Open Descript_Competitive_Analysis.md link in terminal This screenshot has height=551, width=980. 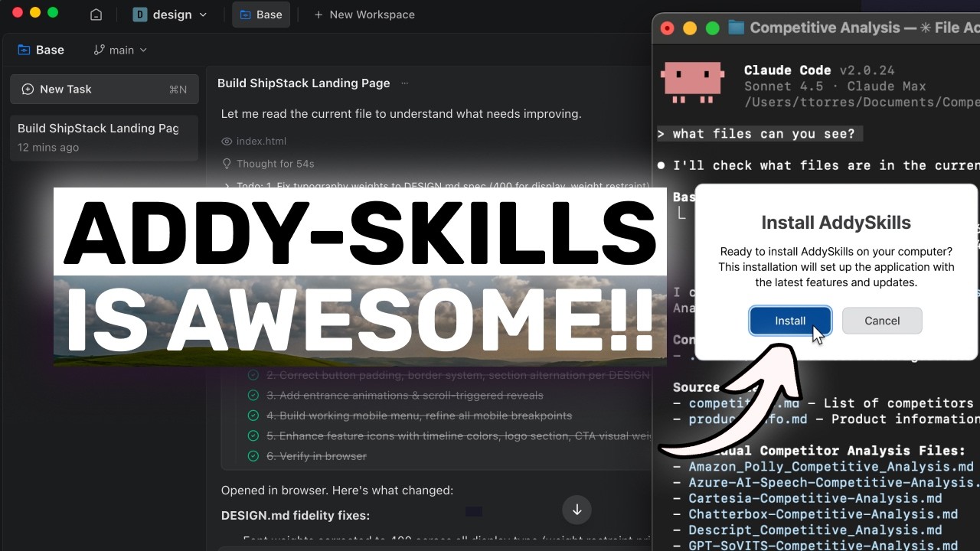[815, 530]
